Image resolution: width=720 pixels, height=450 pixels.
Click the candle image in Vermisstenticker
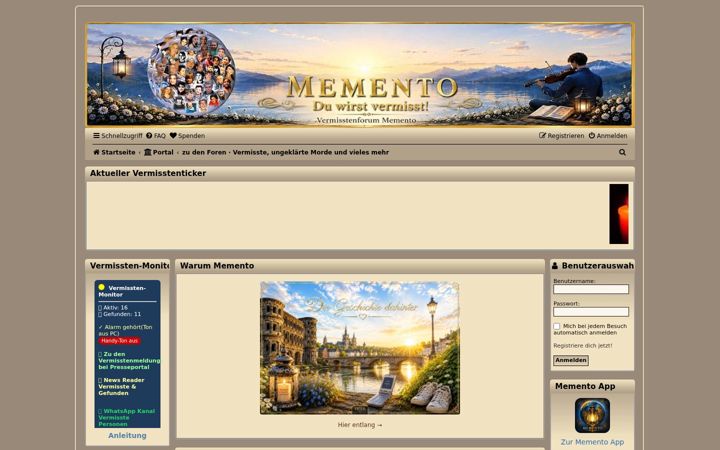[x=619, y=214]
